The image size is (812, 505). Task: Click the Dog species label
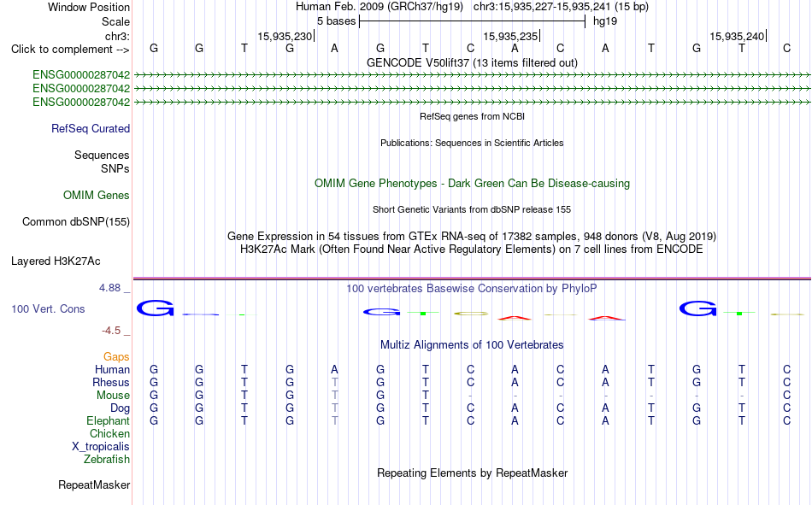coord(121,408)
